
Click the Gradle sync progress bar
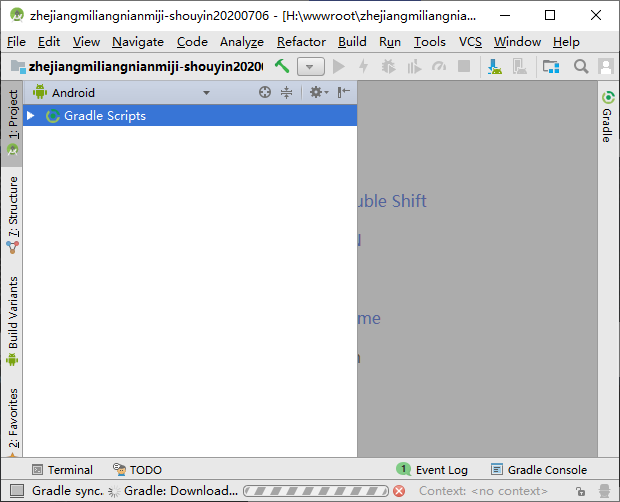coord(316,491)
